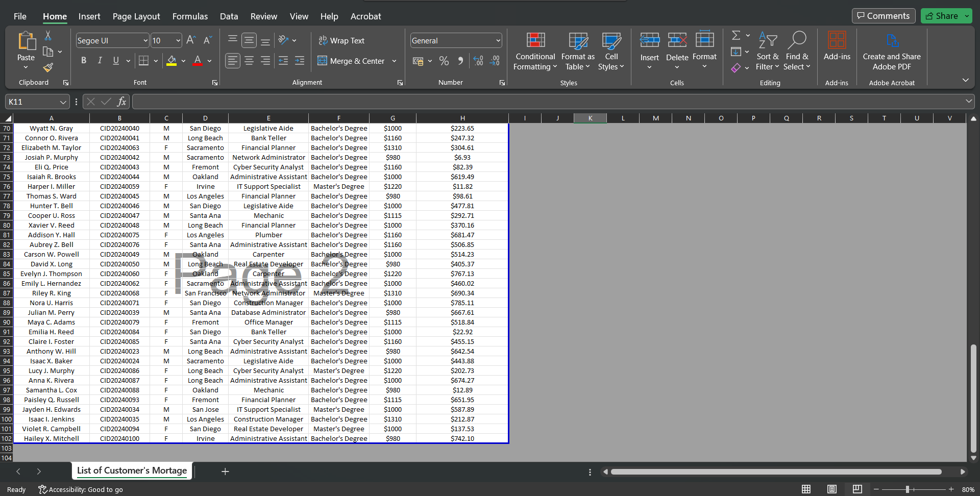The width and height of the screenshot is (980, 496).
Task: Open Find & Select button
Action: point(797,52)
